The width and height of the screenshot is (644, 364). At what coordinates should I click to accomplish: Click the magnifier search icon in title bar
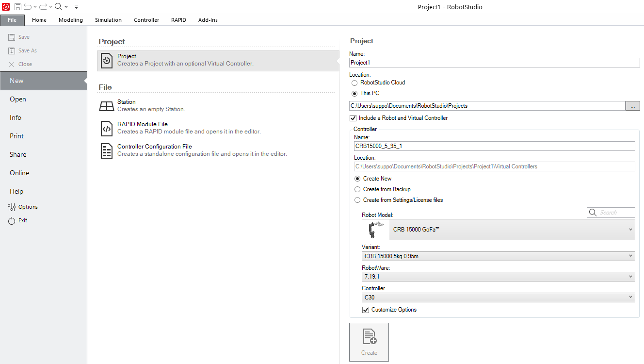click(x=58, y=7)
